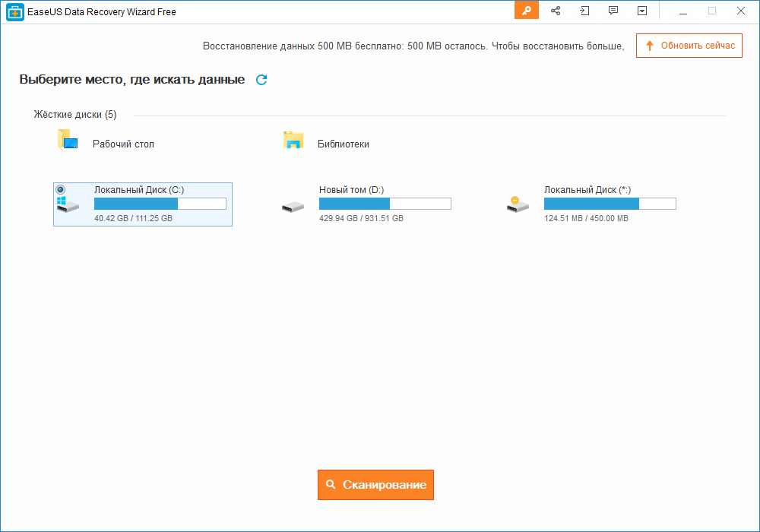Select radio button for Local Disk C:
The width and height of the screenshot is (760, 532).
61,189
